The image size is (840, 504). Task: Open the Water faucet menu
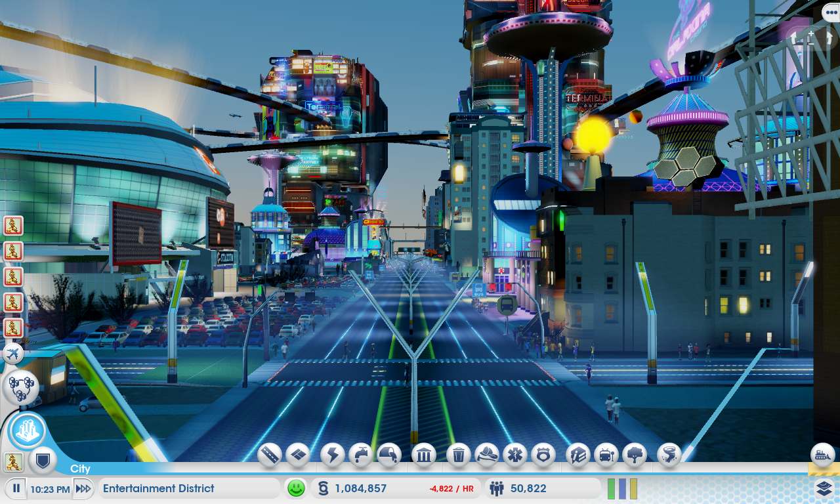point(361,455)
